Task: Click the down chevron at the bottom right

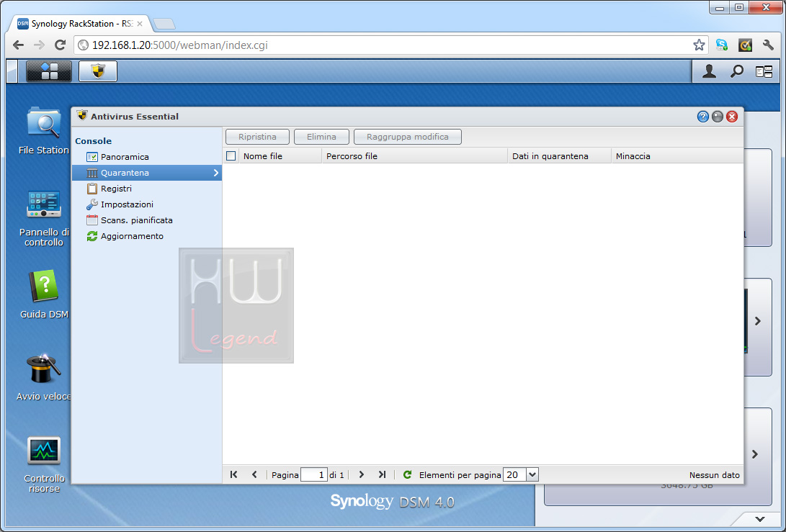Action: 760,519
